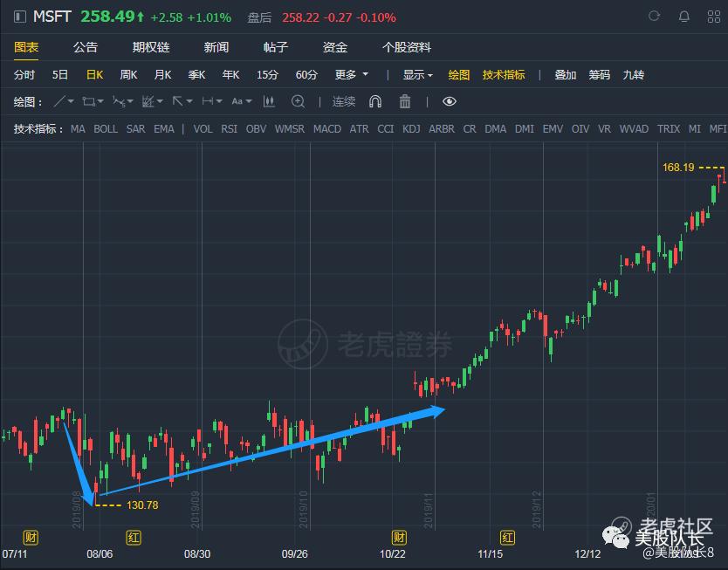Viewport: 728px width, 570px height.
Task: Enable the KDJ indicator
Action: (411, 128)
